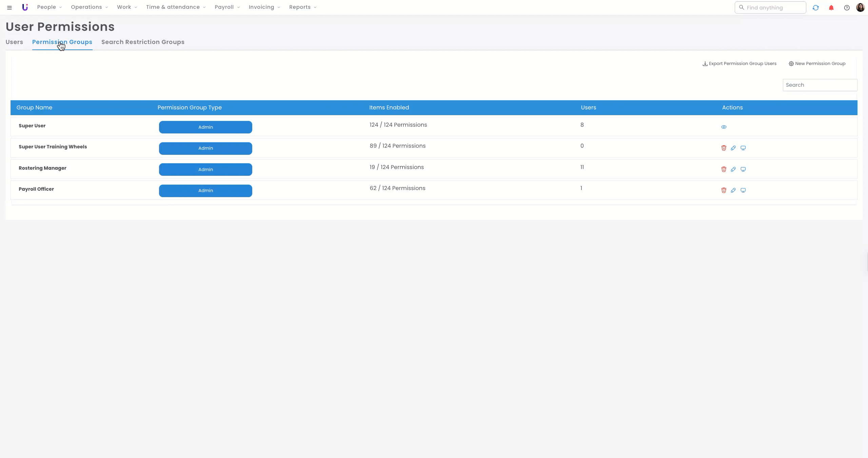Click monitor icon for Payroll Officer
Screen dimensions: 868x458
pyautogui.click(x=743, y=190)
